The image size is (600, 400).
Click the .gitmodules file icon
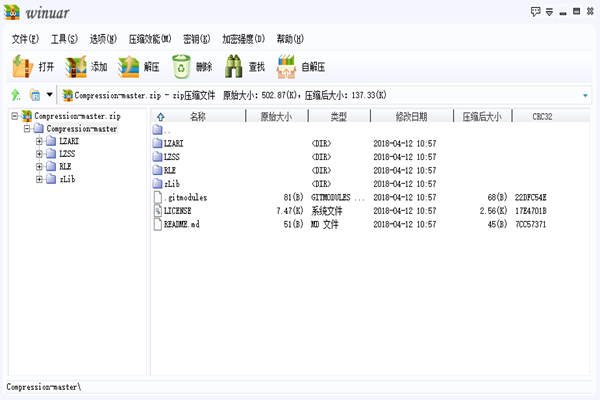[157, 197]
